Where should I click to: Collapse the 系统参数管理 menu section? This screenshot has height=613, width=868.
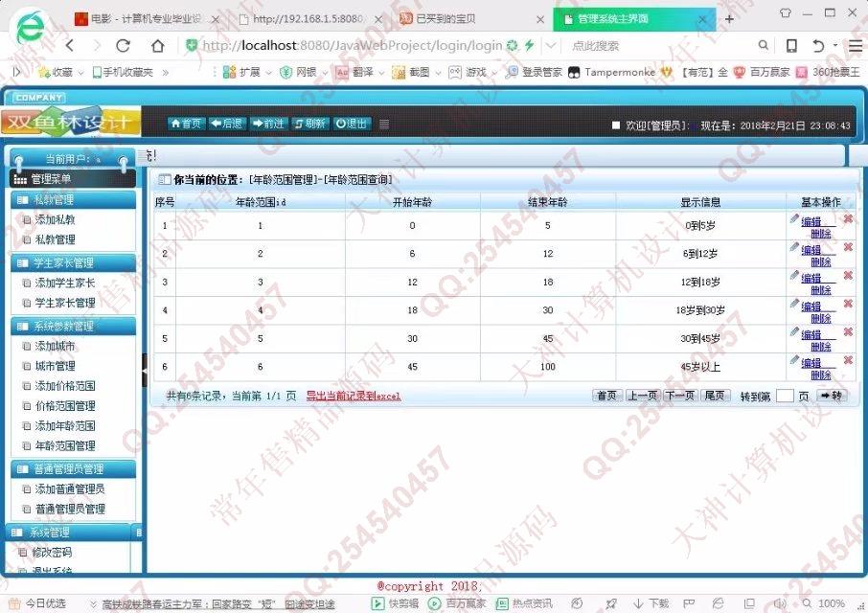[x=73, y=327]
